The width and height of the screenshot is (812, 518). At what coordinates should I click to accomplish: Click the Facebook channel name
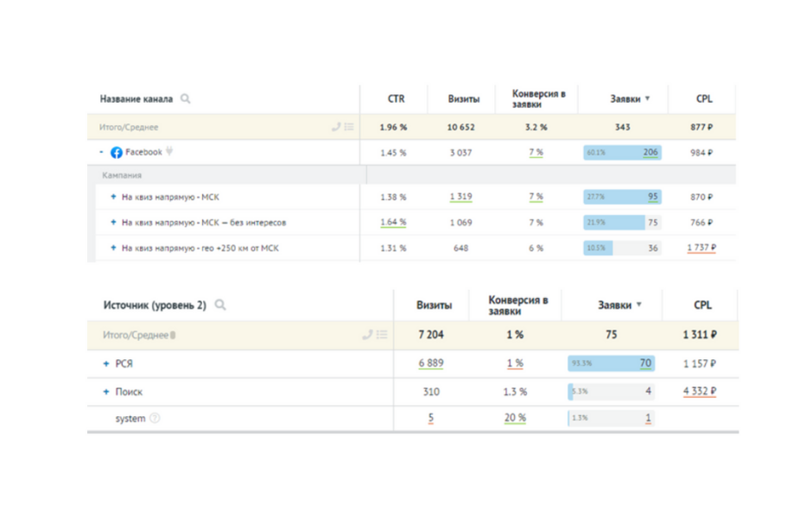(143, 152)
